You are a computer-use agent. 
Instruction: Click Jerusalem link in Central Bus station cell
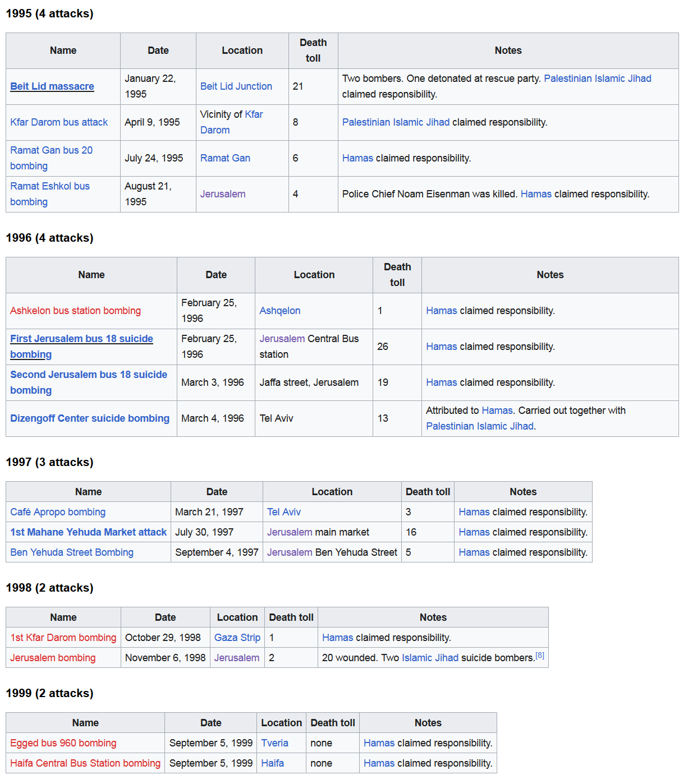(282, 339)
